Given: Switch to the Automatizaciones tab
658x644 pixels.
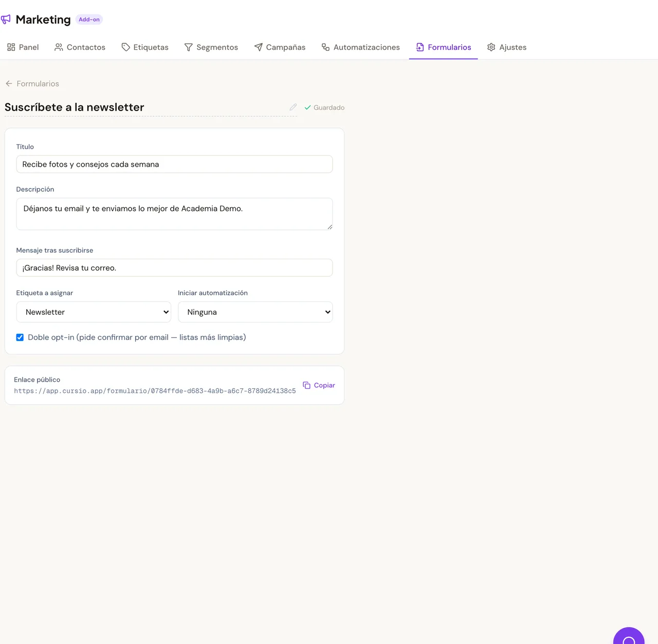Looking at the screenshot, I should [360, 47].
